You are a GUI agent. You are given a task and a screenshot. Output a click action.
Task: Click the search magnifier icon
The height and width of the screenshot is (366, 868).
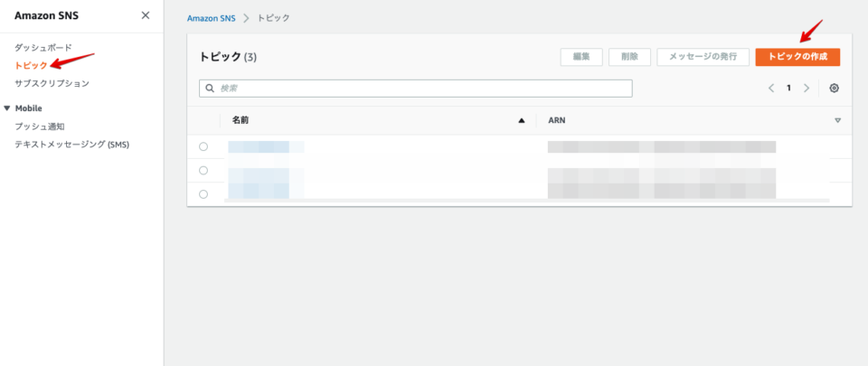(x=211, y=89)
